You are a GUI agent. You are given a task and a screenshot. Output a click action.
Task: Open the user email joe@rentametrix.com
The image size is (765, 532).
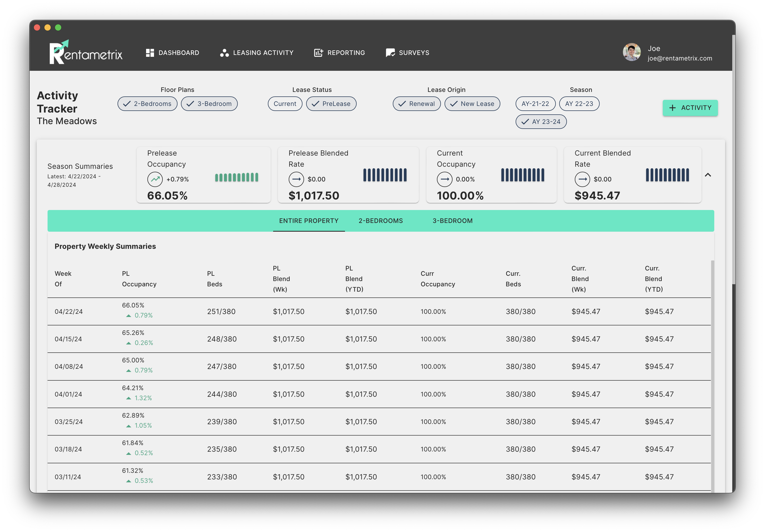(x=679, y=58)
